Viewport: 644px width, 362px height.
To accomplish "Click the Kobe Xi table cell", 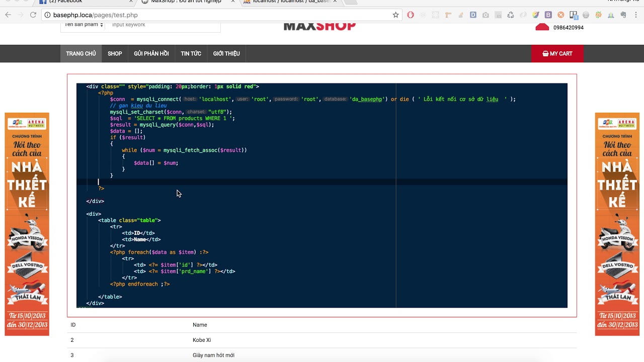I will coord(202,340).
